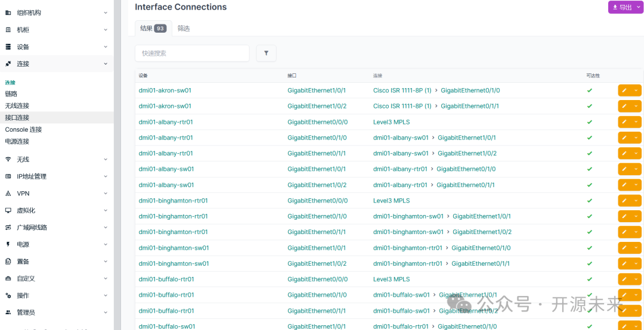644x330 pixels.
Task: Edit dmi01-binghamton-sw01 GigabitEthernet1/0/2 row pencil
Action: 624,263
